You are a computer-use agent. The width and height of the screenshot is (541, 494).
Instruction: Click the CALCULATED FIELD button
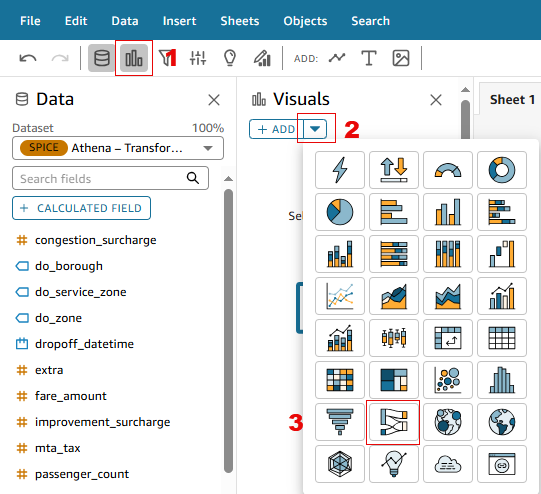click(x=81, y=208)
